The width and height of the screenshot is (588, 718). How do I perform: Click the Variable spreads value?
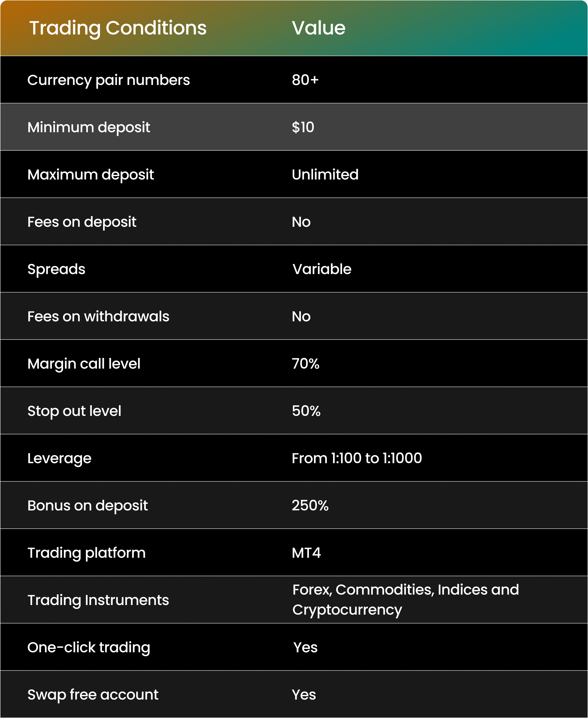(322, 269)
